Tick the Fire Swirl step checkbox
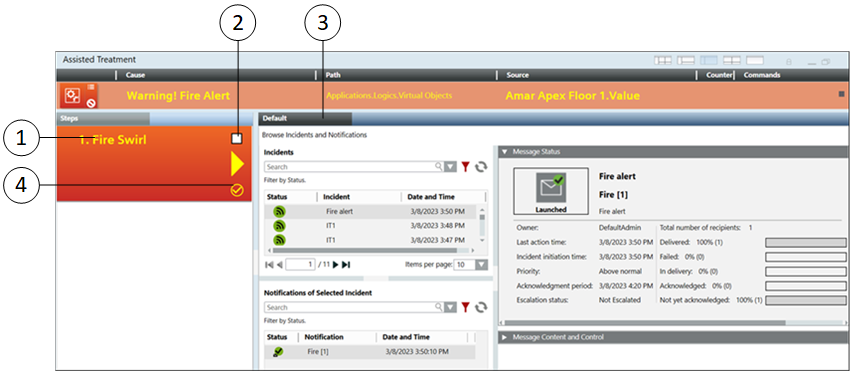Screen dimensions: 853x372 click(237, 139)
